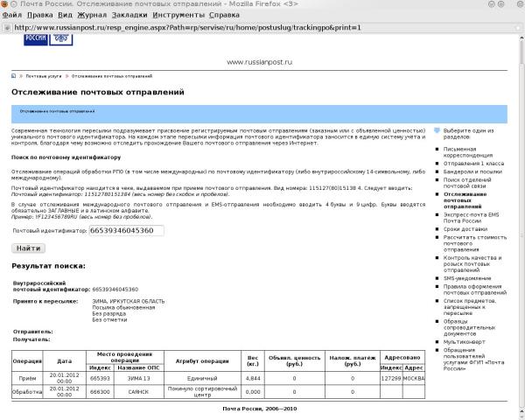
Task: Click the Посылка обыкновенная text
Action: 123,307
